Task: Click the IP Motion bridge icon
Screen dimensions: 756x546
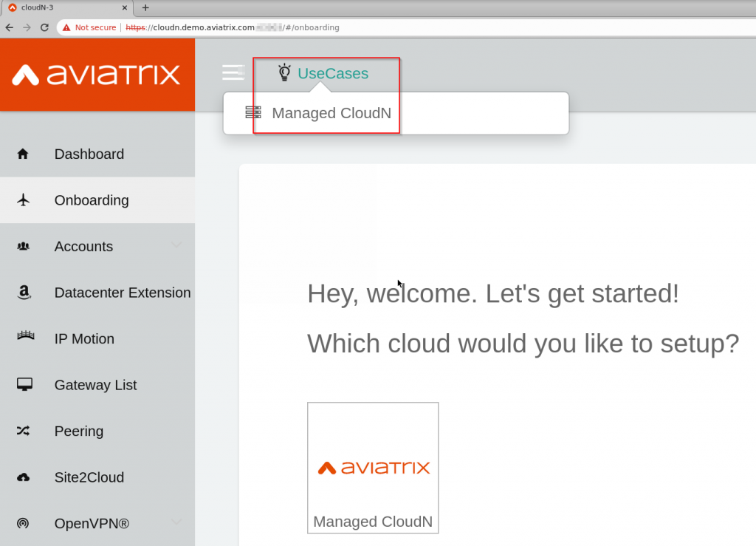Action: [26, 335]
